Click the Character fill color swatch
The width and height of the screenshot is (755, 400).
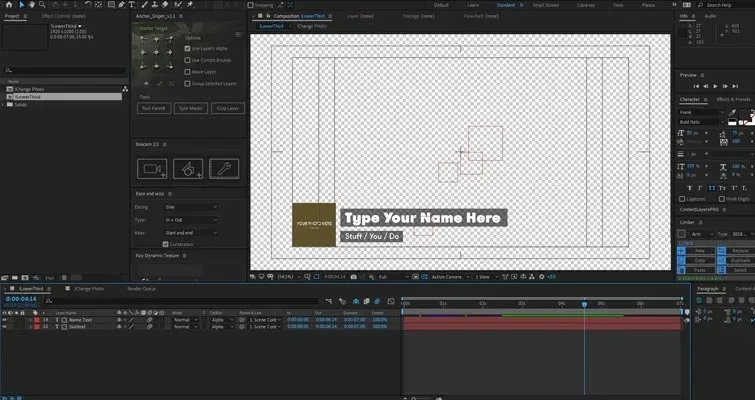pos(746,114)
